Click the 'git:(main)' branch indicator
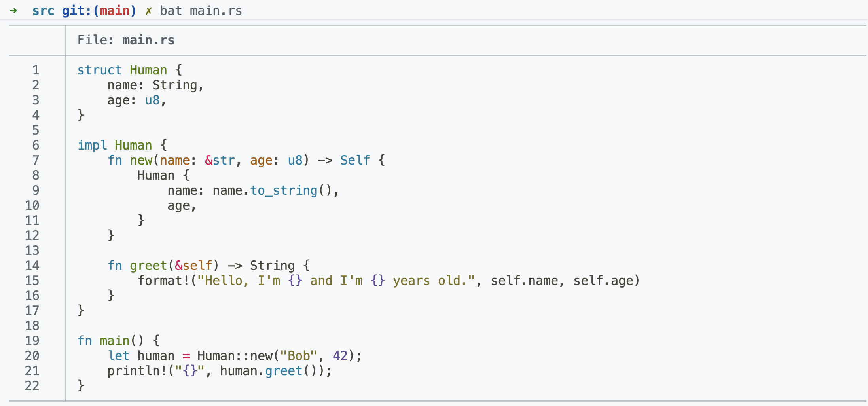 tap(99, 11)
